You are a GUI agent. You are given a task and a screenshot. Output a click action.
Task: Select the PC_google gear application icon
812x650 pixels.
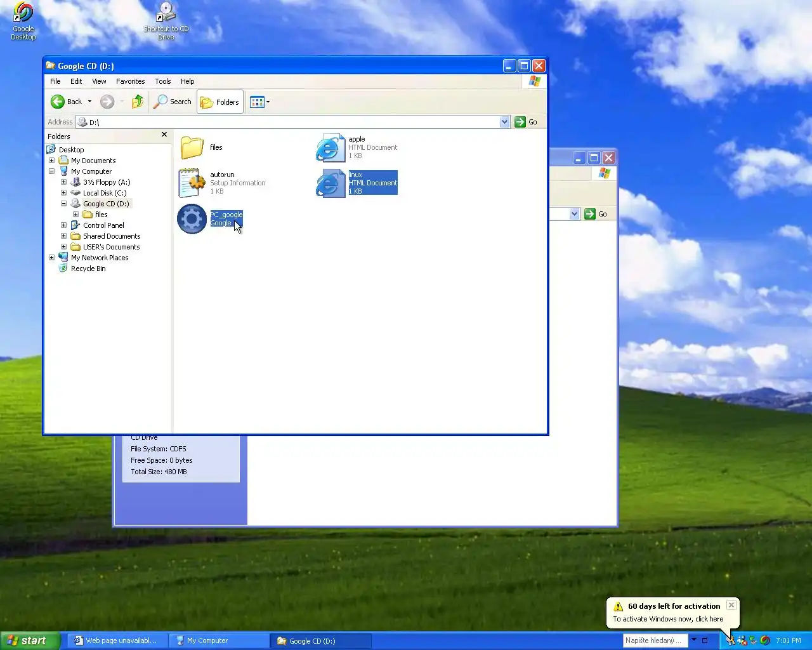point(192,219)
